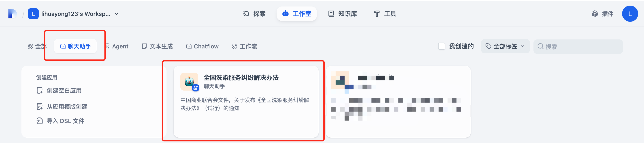Click the 创建空白应用 file-plus icon
The height and width of the screenshot is (143, 644).
pyautogui.click(x=40, y=90)
